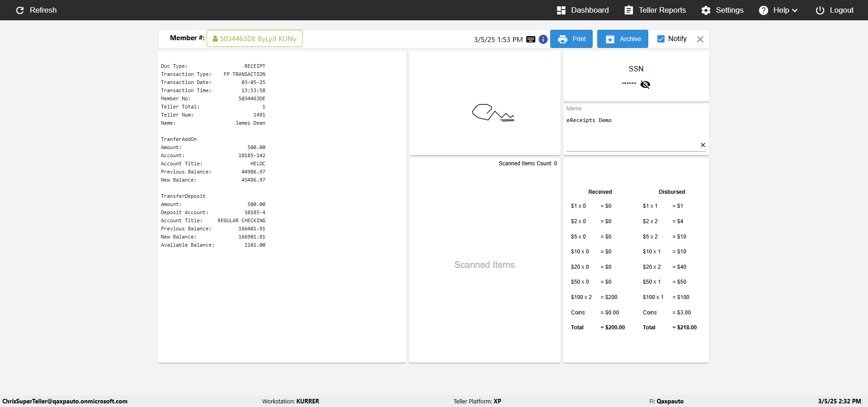Click Teller Platform: XP in status bar
Screen dimensions: 868x407
477,401
